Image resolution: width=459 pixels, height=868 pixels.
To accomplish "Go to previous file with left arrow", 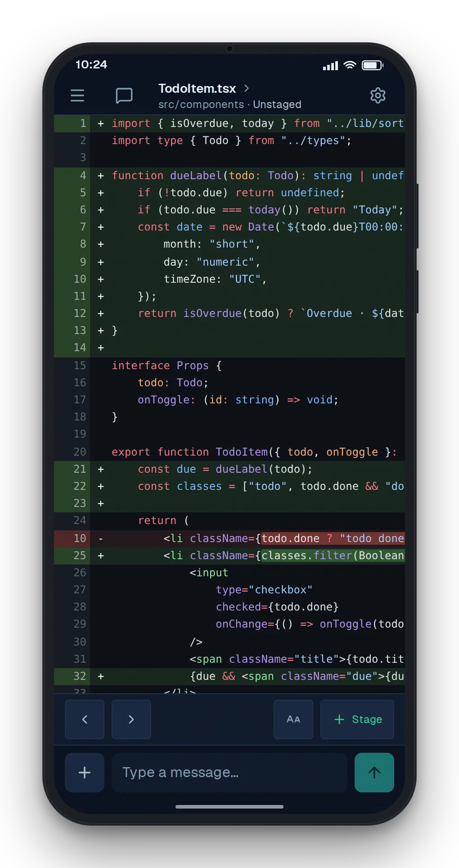I will point(85,719).
